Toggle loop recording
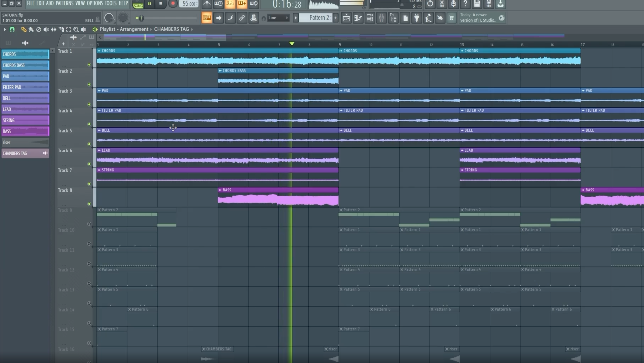Viewport: 644px width, 363px height. point(254,4)
